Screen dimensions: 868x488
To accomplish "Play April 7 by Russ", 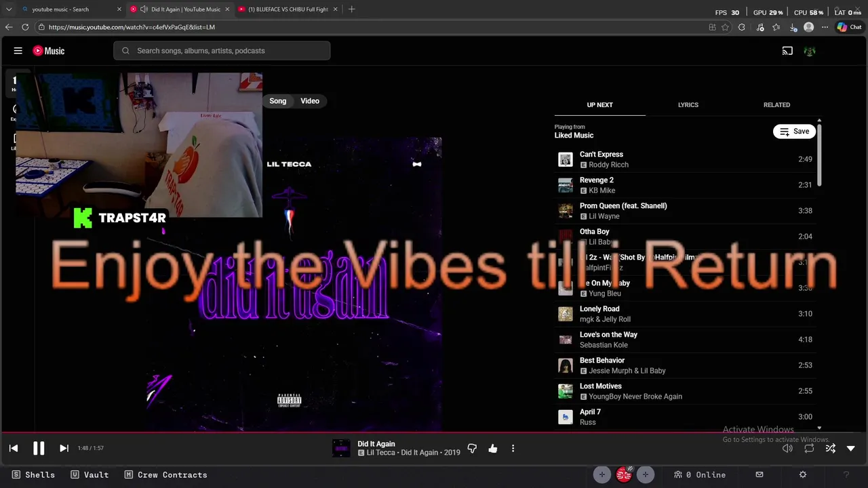I will tap(685, 417).
